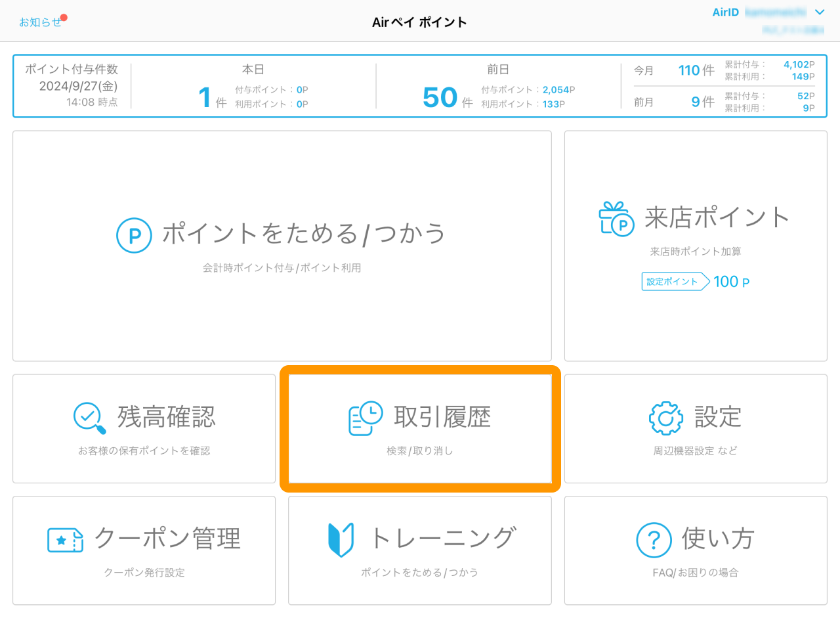Open クーポン管理 coupon management label
Screen dimensions: 840x618
(167, 539)
